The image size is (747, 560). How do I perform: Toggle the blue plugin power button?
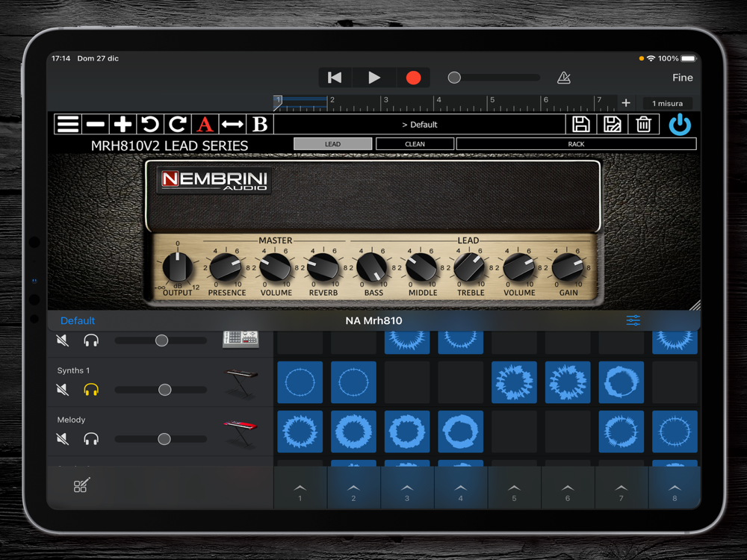(680, 124)
